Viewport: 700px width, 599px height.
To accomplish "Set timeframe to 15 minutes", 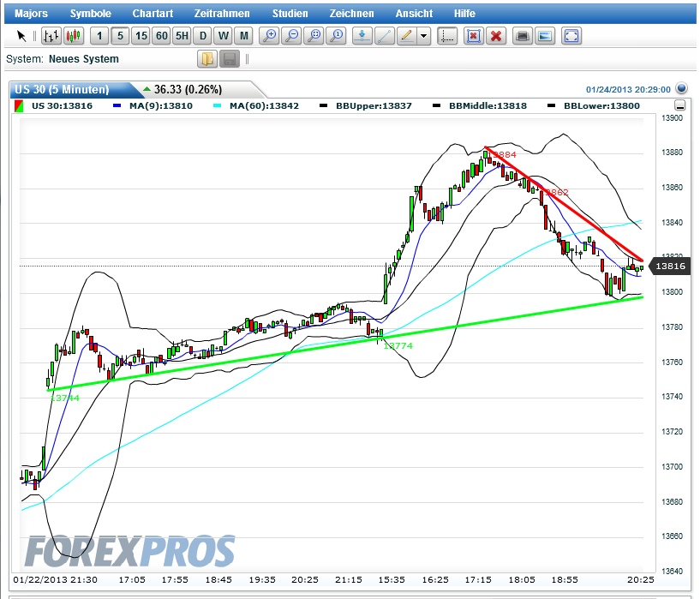I will point(141,36).
